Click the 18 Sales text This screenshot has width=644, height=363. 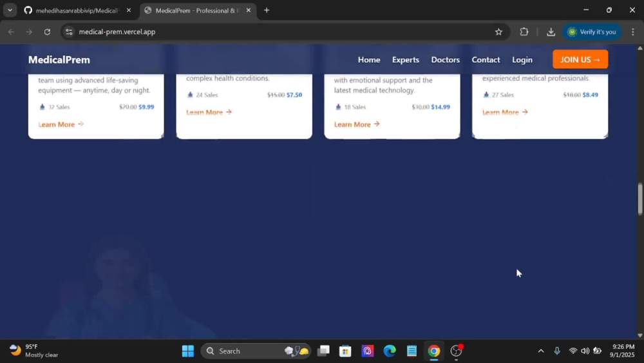pyautogui.click(x=355, y=107)
